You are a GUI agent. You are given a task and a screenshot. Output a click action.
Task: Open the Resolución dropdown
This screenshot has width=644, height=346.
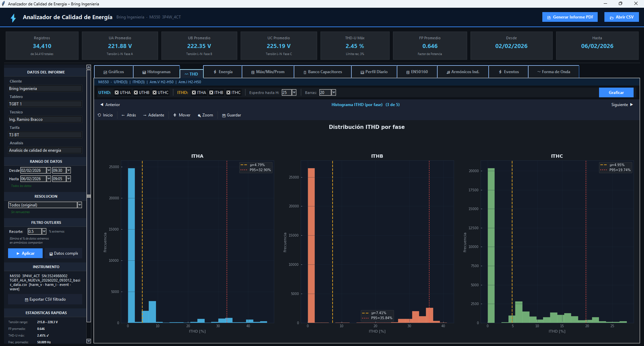(x=80, y=205)
